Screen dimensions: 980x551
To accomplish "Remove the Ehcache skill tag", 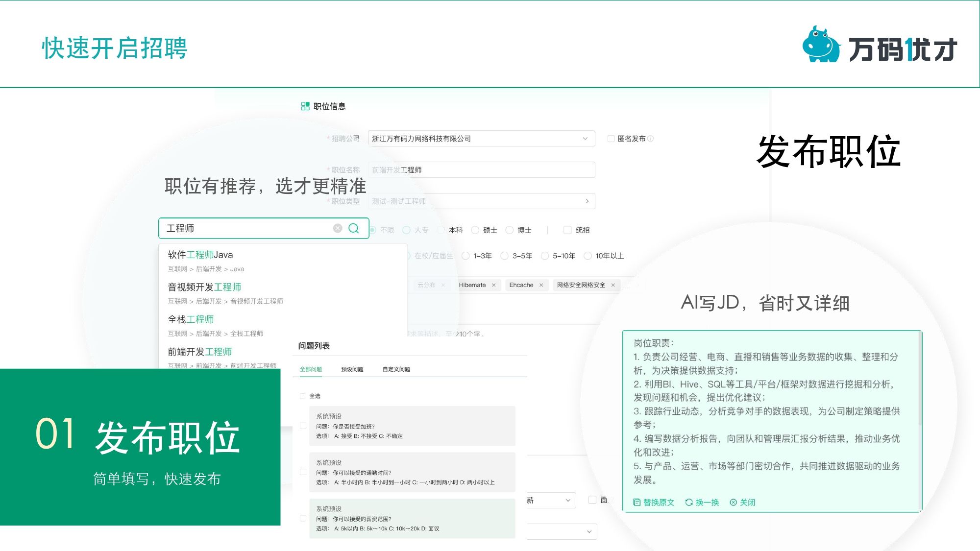I will 541,285.
